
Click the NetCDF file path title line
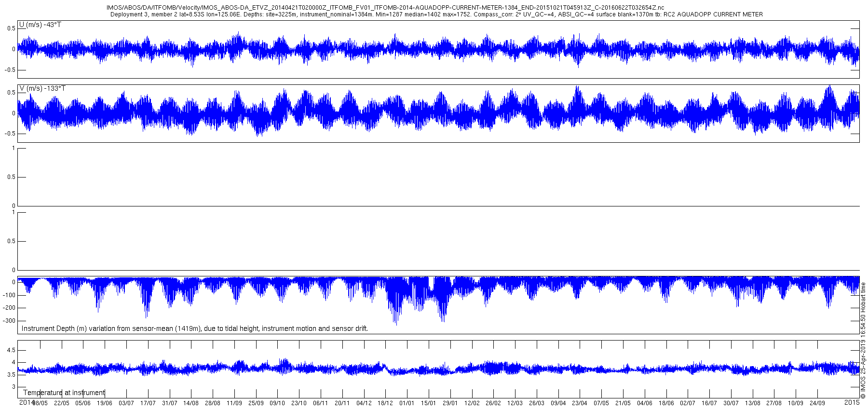pos(385,8)
